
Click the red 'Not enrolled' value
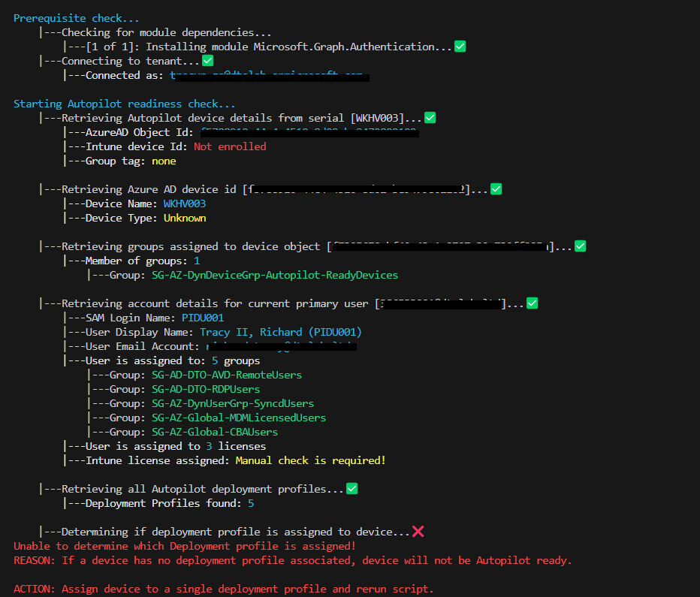230,146
